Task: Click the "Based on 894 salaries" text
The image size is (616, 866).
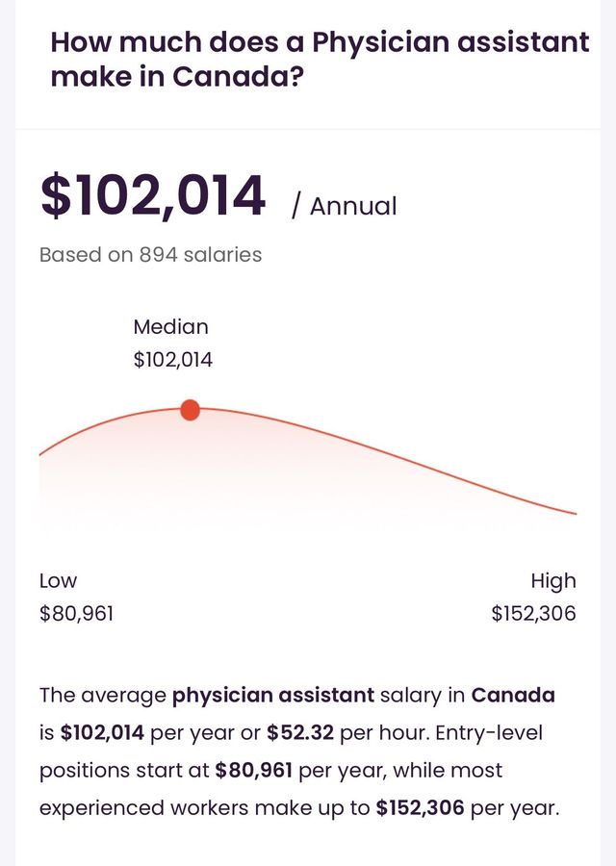Action: 150,255
